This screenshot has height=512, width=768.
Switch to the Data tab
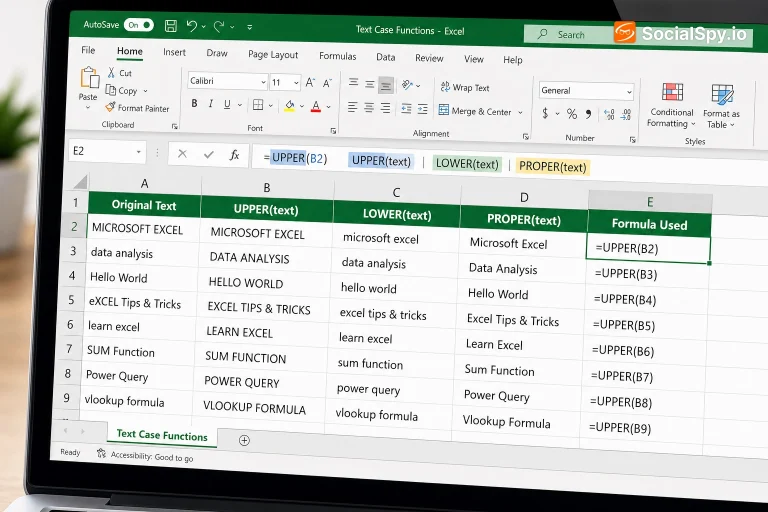coord(385,57)
